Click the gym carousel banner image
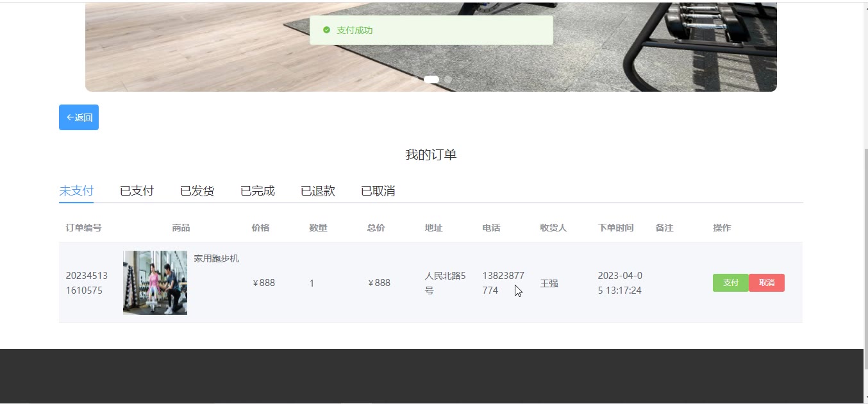Viewport: 868px width, 404px height. click(x=431, y=46)
